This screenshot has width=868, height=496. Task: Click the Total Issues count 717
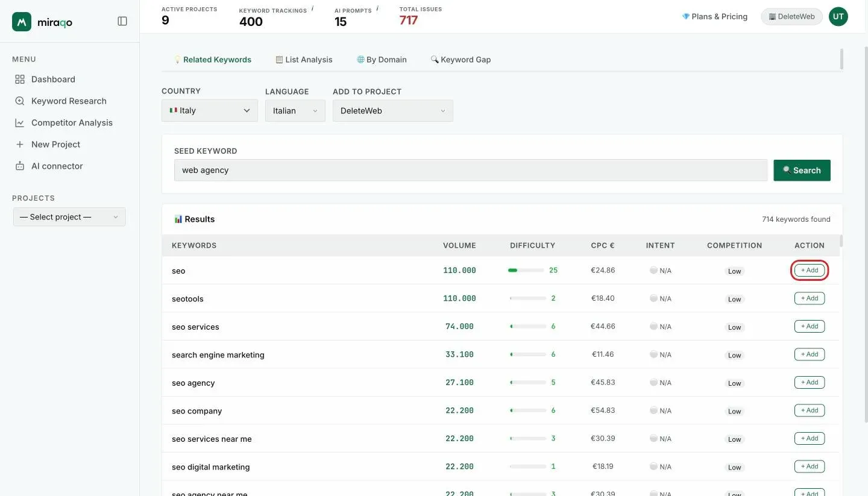point(409,20)
